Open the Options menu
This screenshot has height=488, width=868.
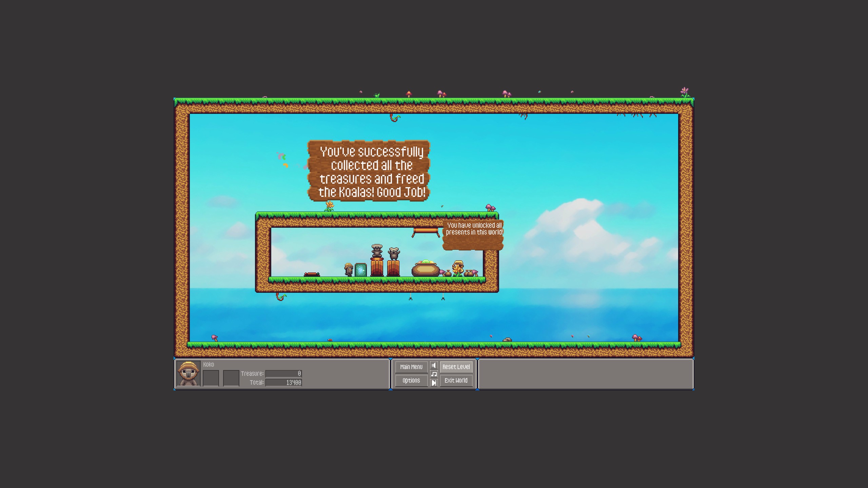[411, 381]
